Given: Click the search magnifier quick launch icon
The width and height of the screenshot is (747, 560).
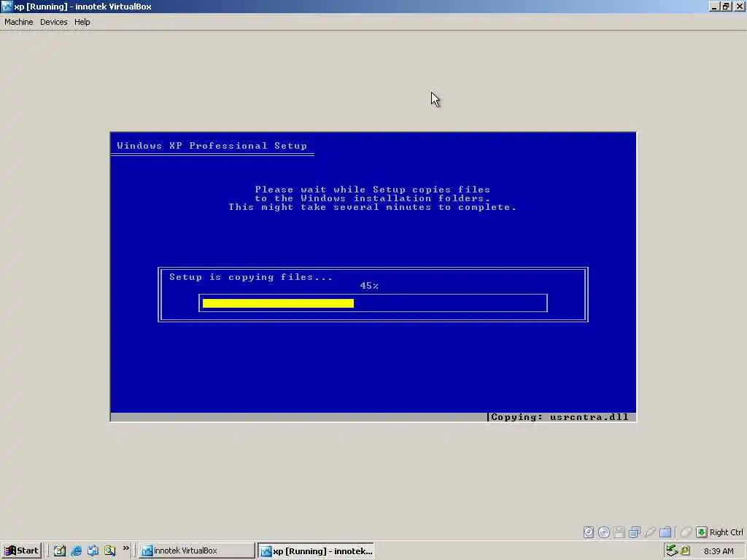Looking at the screenshot, I should pyautogui.click(x=110, y=551).
